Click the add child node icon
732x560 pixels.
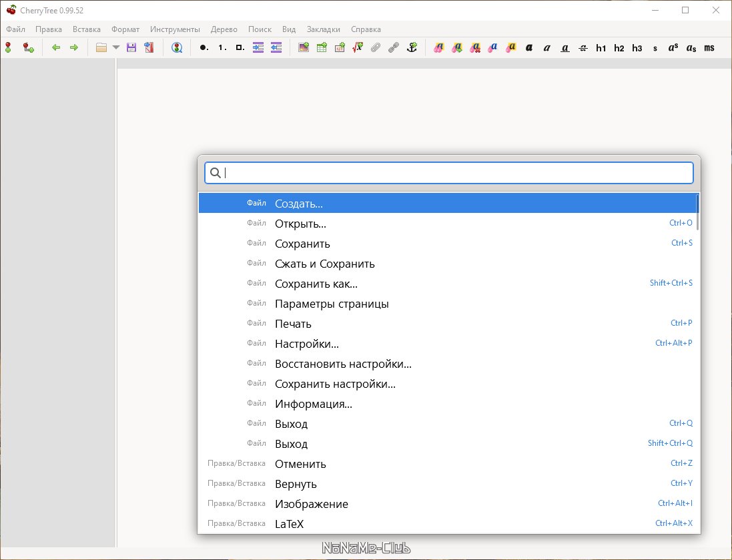(x=28, y=47)
